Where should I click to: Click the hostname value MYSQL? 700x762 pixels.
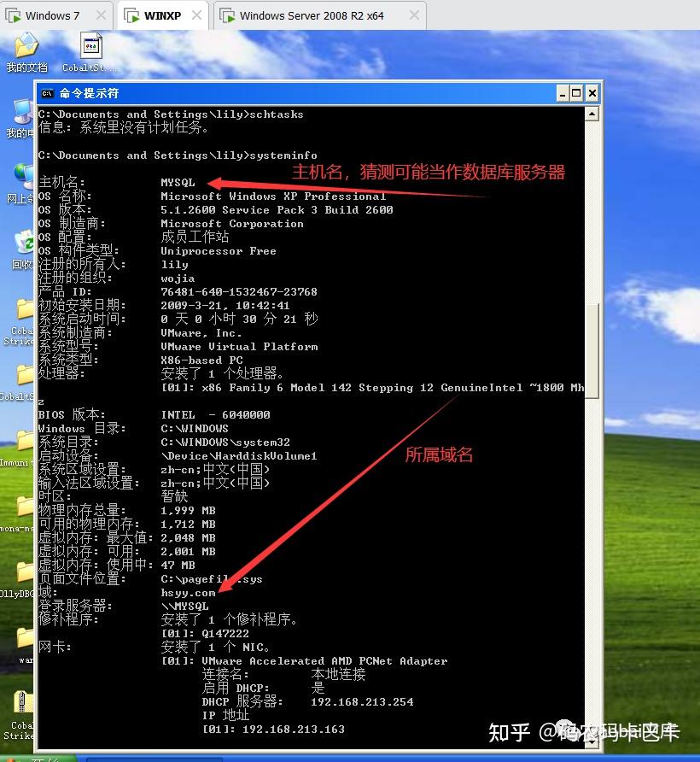point(178,182)
